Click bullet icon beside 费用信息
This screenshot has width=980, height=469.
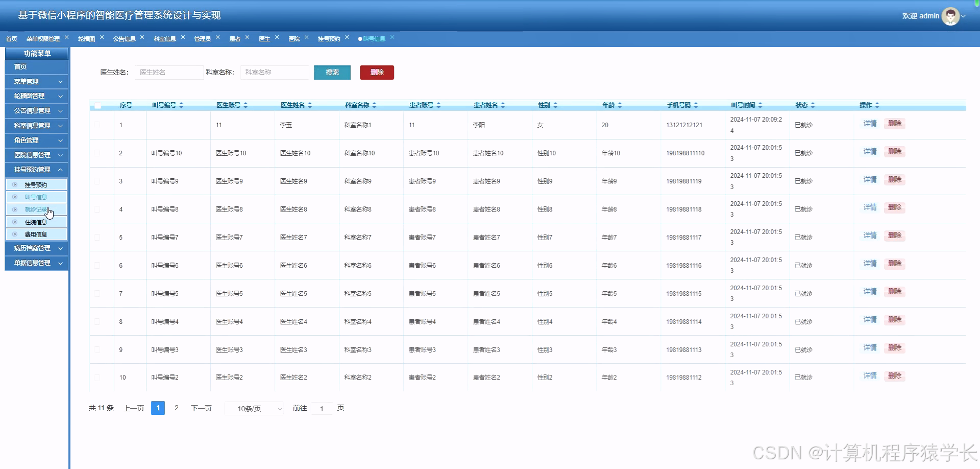tap(15, 235)
